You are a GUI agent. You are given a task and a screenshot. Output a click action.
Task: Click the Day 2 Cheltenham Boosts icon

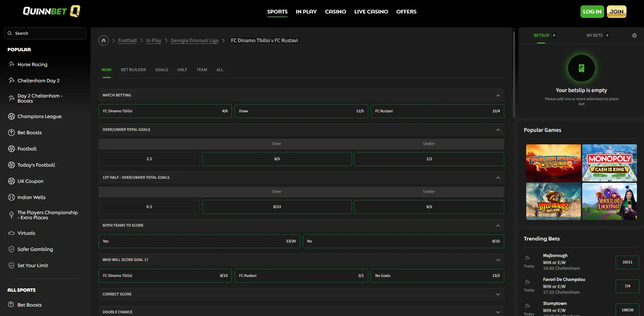click(11, 98)
